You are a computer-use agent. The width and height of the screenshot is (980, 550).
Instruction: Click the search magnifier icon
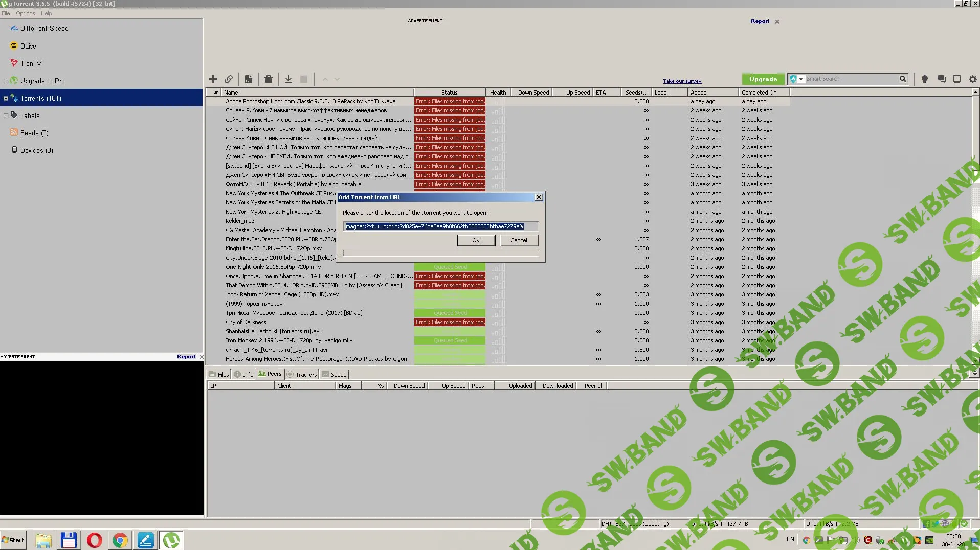[x=903, y=79]
